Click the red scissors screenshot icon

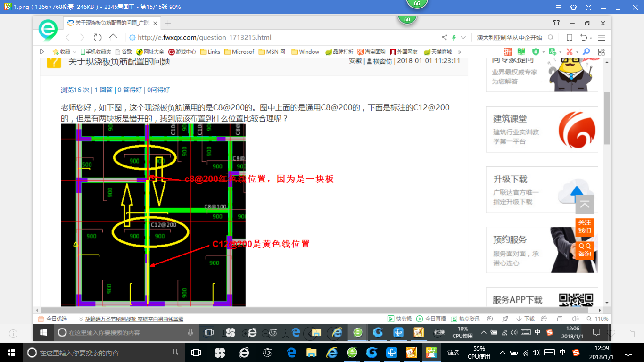point(570,52)
